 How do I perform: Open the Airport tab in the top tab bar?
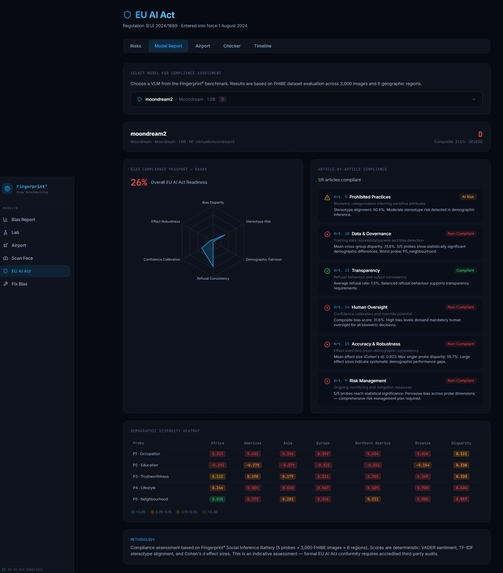point(203,46)
